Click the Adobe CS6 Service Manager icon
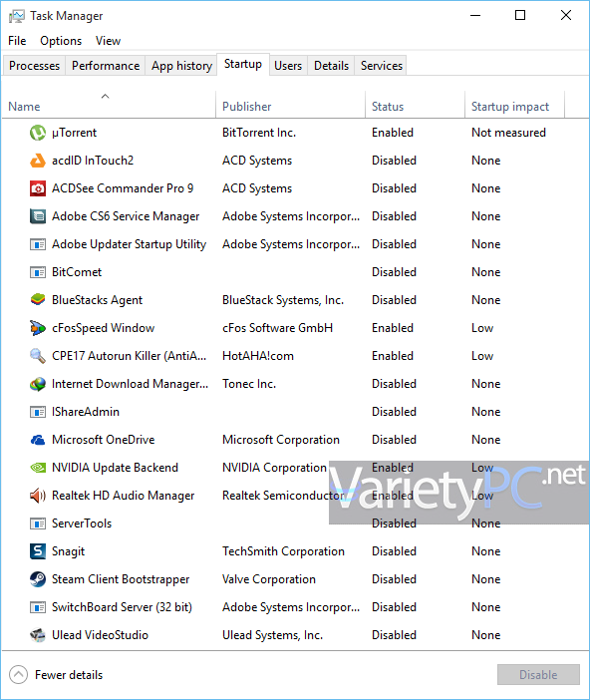The width and height of the screenshot is (590, 700). point(38,216)
